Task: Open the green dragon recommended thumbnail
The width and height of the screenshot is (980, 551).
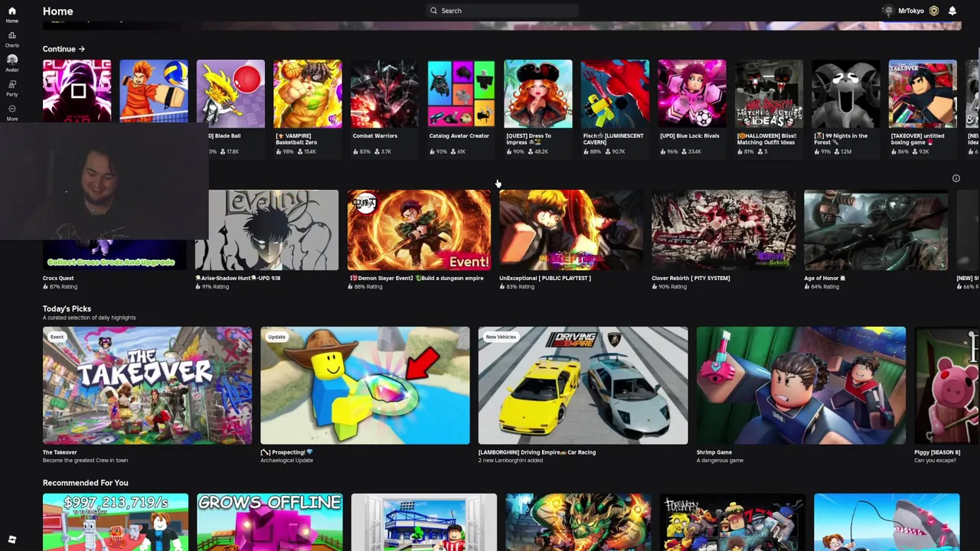Action: [578, 522]
